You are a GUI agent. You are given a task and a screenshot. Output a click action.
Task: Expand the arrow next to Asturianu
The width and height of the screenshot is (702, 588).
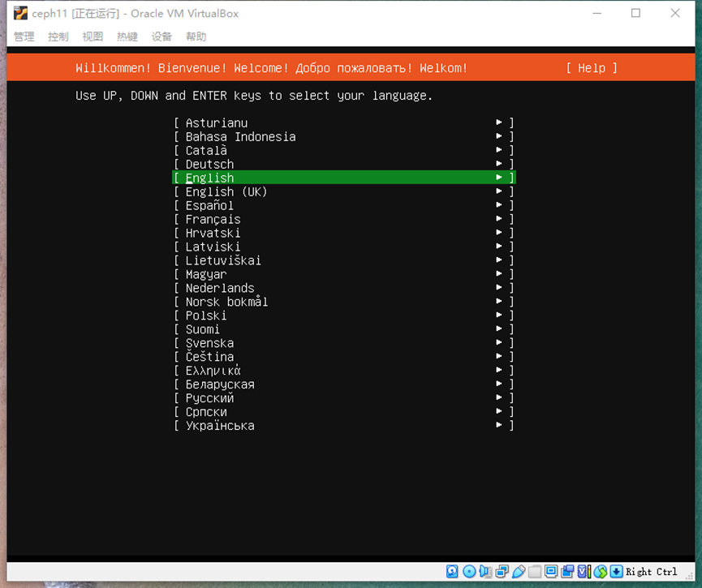[x=499, y=122]
